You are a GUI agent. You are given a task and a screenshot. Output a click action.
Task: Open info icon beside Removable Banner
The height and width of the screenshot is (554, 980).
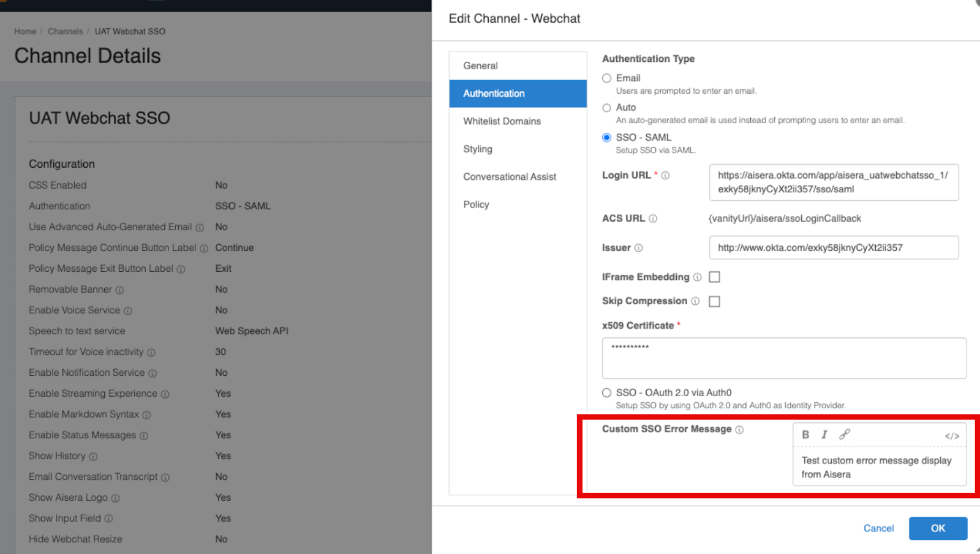(119, 290)
